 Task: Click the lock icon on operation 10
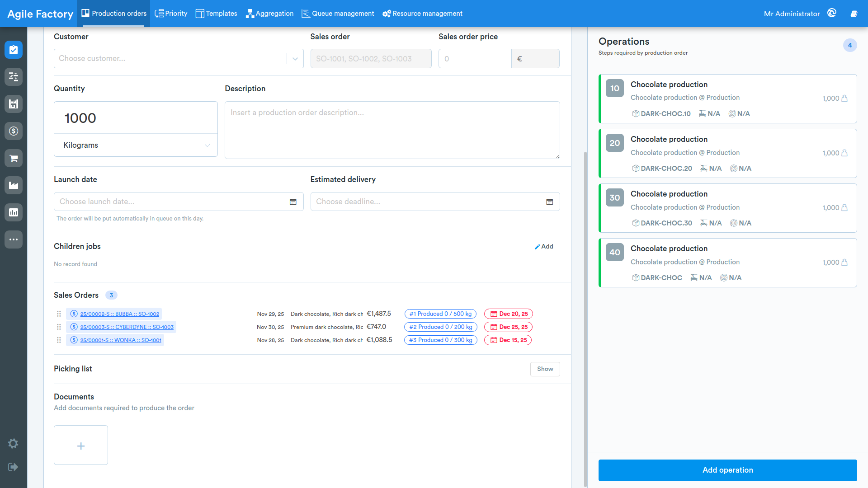(844, 98)
